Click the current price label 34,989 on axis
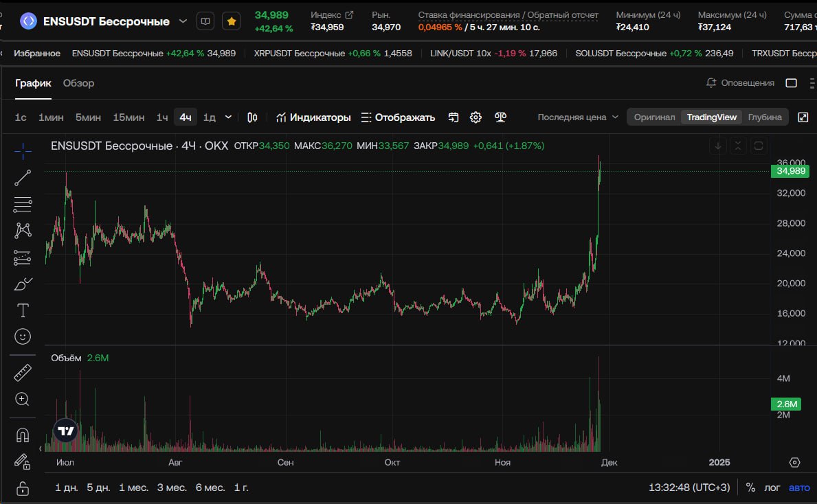817x504 pixels. click(790, 171)
